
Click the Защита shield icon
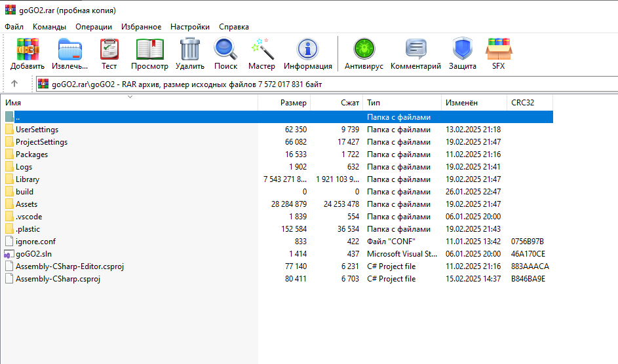pyautogui.click(x=462, y=50)
